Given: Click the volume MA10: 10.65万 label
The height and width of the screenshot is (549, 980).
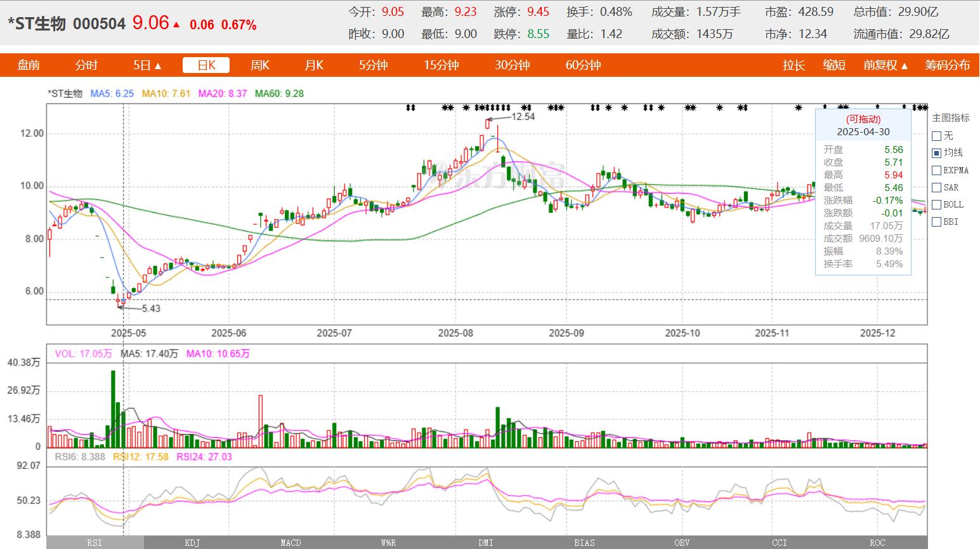Looking at the screenshot, I should tap(218, 354).
